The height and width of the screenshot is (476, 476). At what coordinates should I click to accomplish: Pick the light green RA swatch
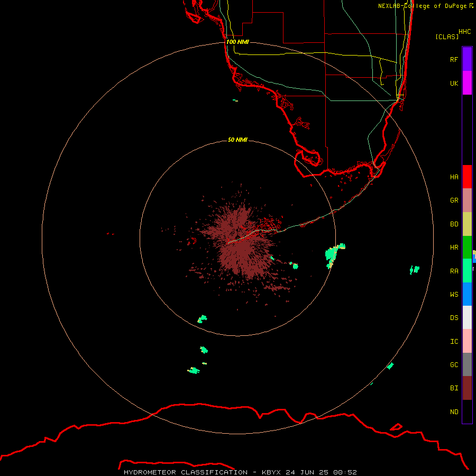click(467, 271)
